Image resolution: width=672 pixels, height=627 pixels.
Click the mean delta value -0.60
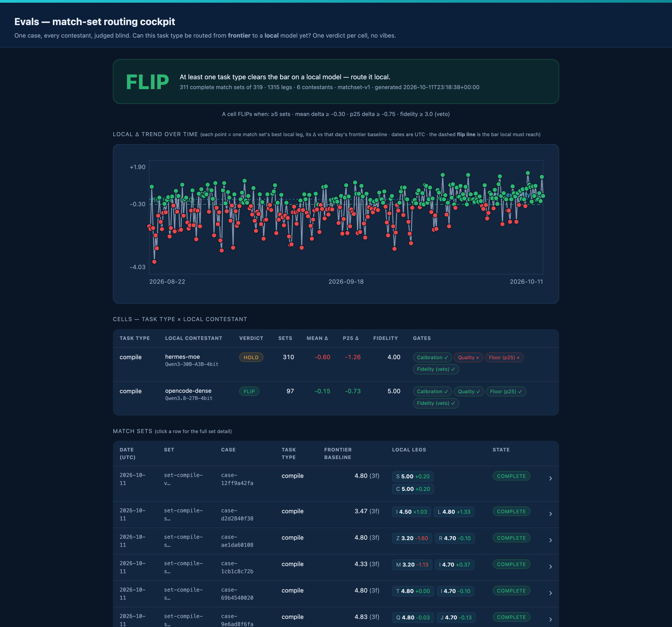pyautogui.click(x=322, y=357)
